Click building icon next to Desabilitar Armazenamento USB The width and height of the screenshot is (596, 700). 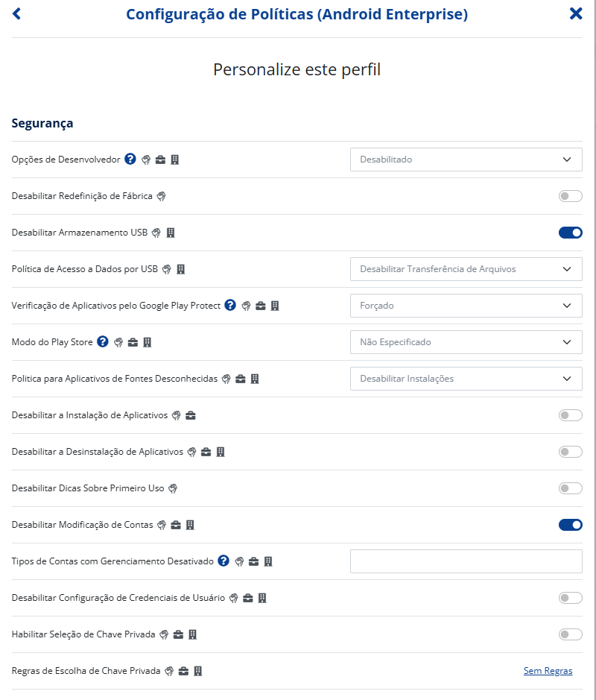170,233
